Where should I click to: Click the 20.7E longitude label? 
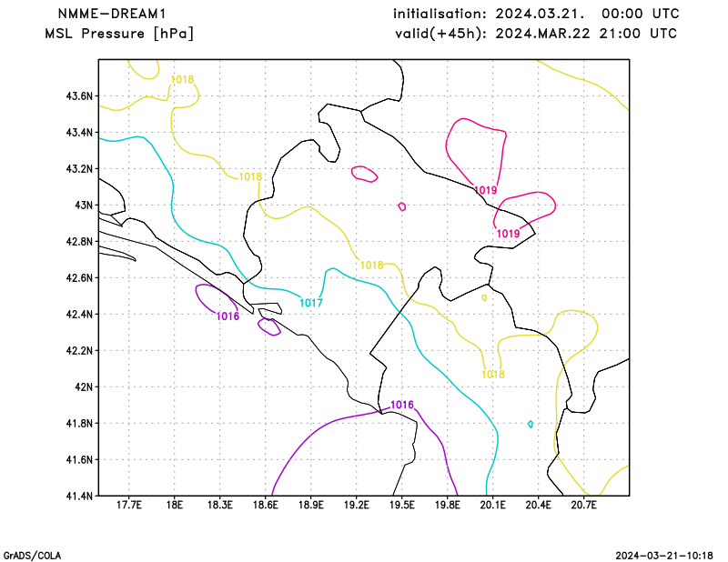coord(584,505)
